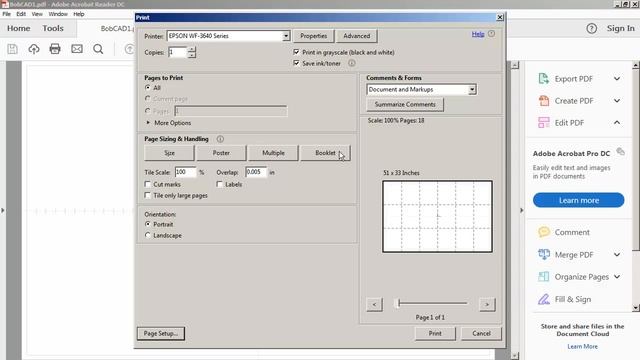The width and height of the screenshot is (640, 360).
Task: Open the Help menu
Action: point(79,14)
